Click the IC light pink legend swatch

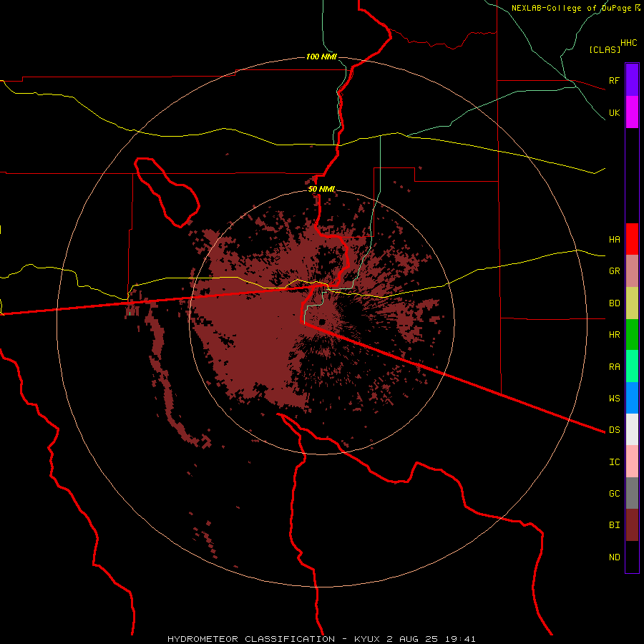(632, 462)
